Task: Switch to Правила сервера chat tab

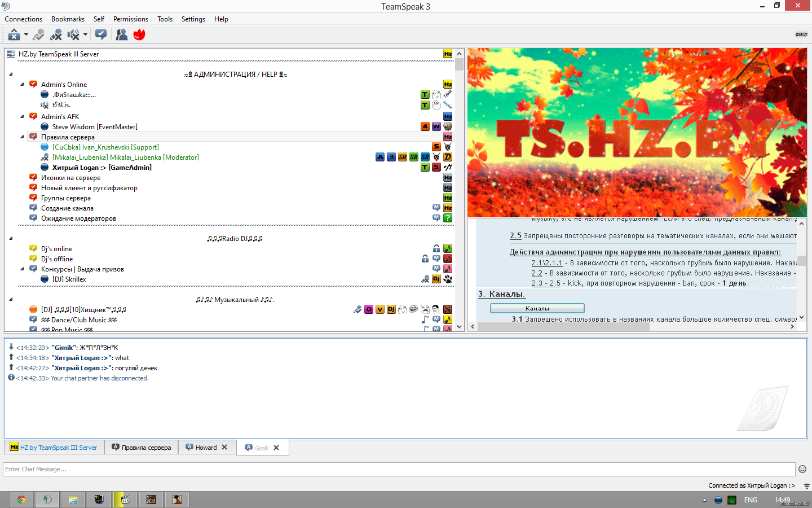Action: click(141, 448)
